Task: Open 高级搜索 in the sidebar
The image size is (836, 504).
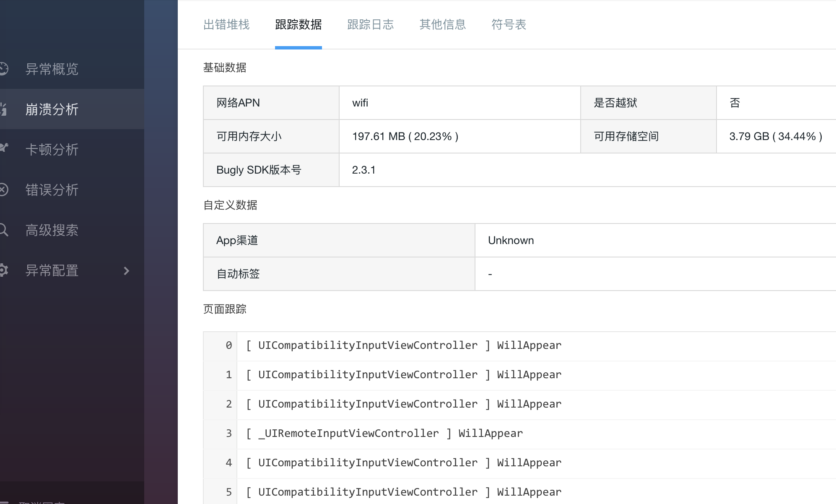Action: 52,230
